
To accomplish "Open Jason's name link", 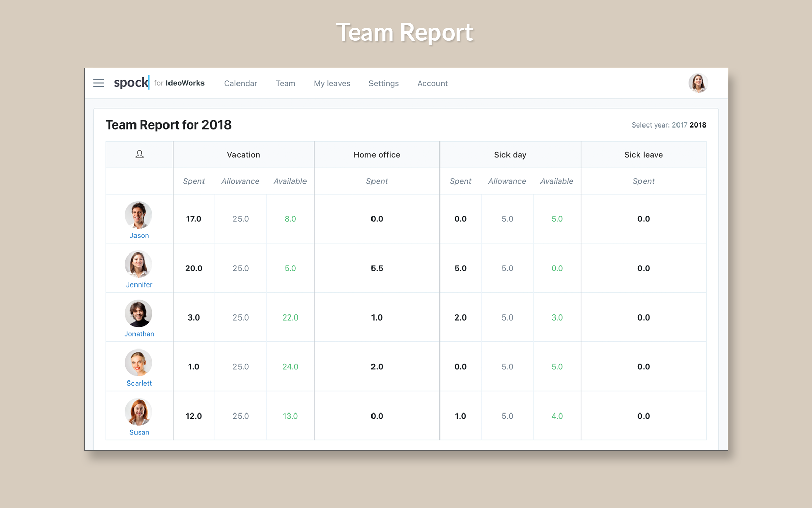I will click(139, 236).
